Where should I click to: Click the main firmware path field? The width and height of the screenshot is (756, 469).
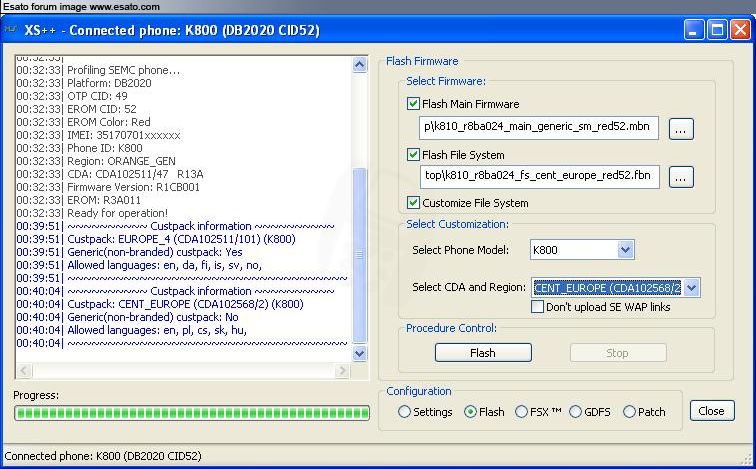pyautogui.click(x=539, y=127)
